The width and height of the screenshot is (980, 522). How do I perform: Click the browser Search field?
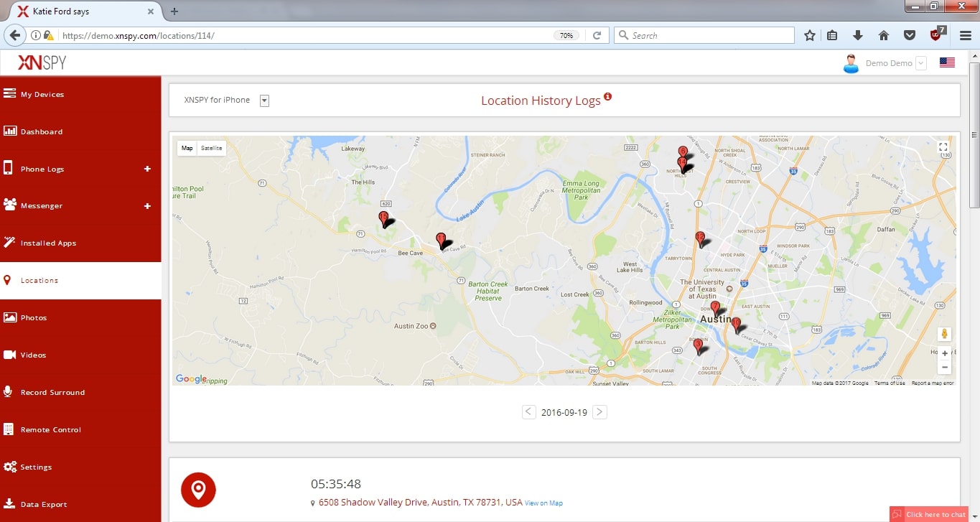tap(704, 35)
